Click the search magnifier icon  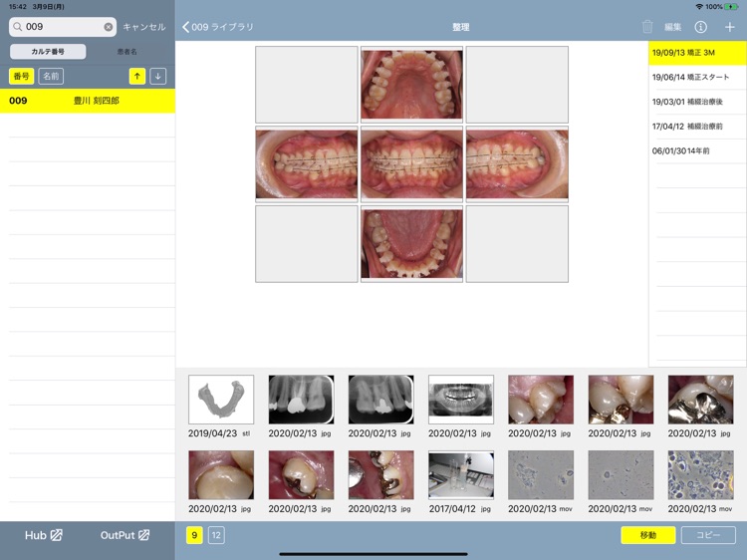pos(17,27)
